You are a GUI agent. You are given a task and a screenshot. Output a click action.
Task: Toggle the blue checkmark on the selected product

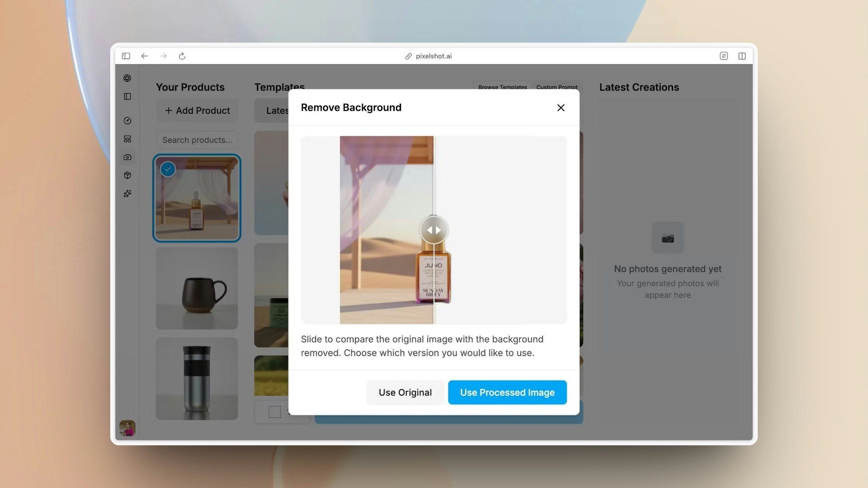(168, 169)
